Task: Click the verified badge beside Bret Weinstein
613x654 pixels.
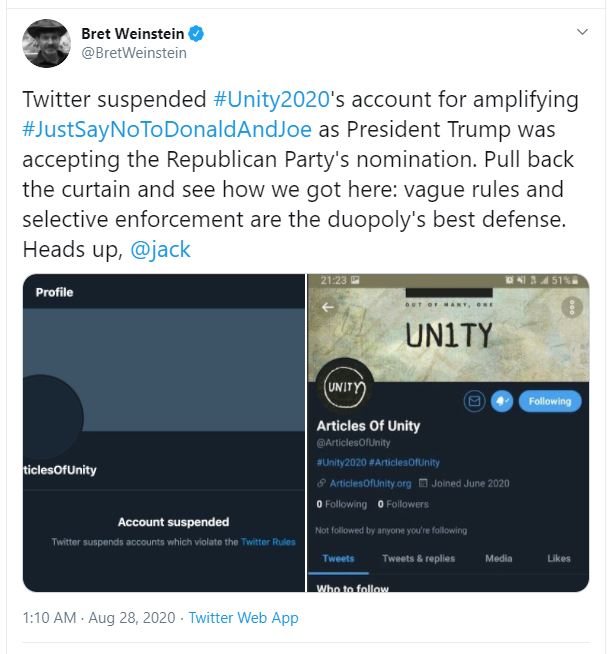Action: pyautogui.click(x=198, y=34)
